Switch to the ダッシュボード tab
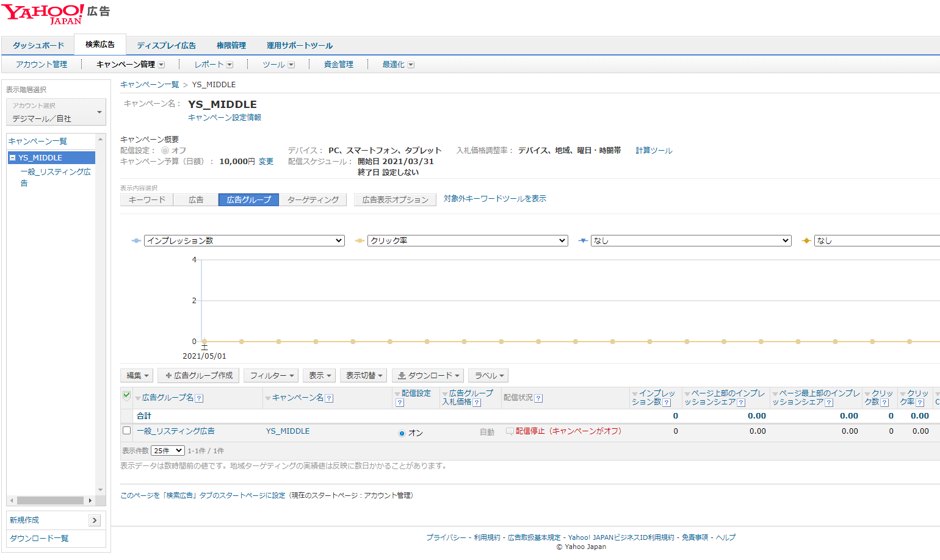 tap(38, 46)
